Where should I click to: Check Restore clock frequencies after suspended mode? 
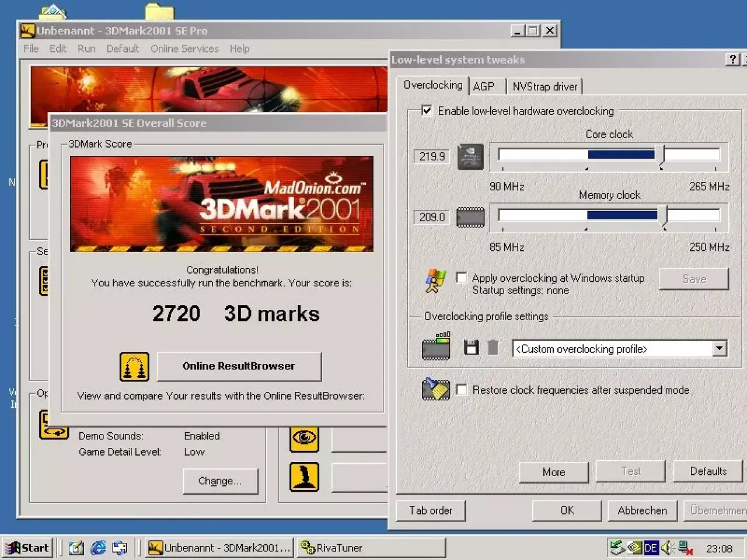tap(462, 389)
